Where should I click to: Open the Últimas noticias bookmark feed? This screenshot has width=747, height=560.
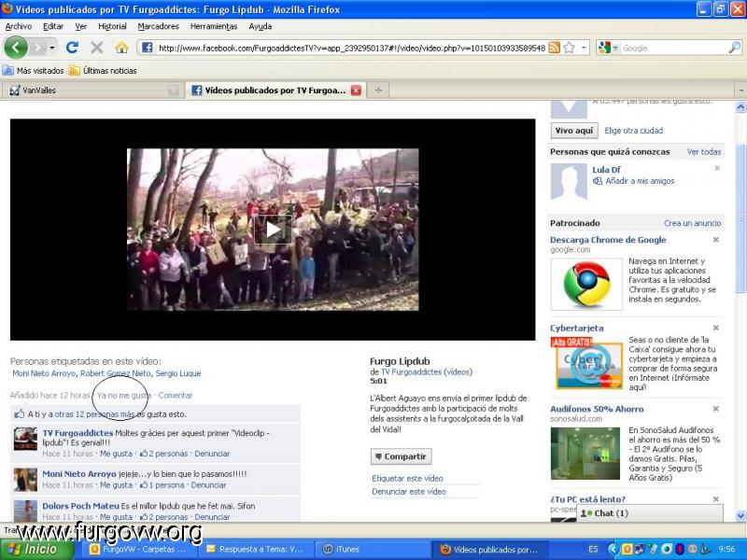click(103, 71)
